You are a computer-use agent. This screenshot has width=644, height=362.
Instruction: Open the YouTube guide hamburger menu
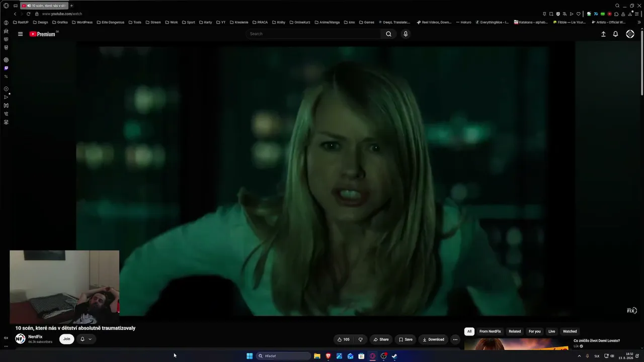point(20,34)
